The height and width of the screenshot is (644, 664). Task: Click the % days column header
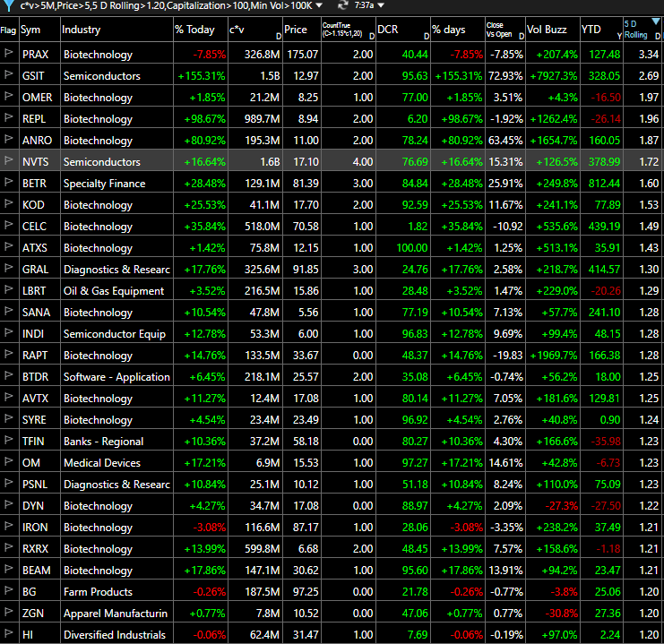pyautogui.click(x=458, y=30)
